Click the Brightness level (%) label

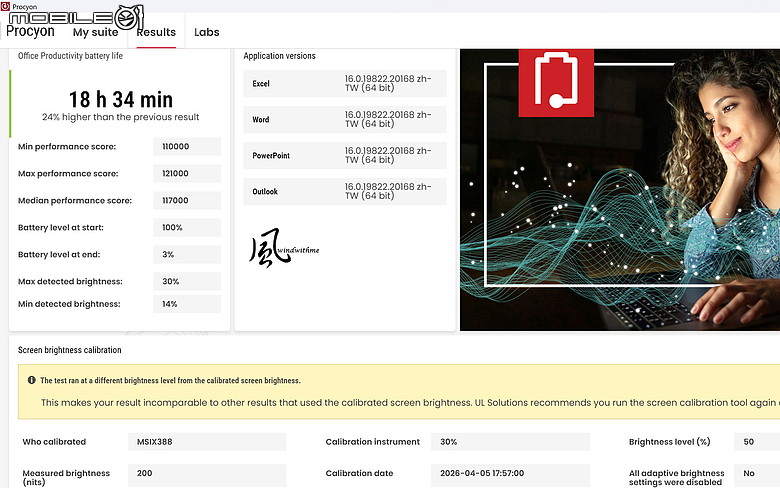pos(670,442)
